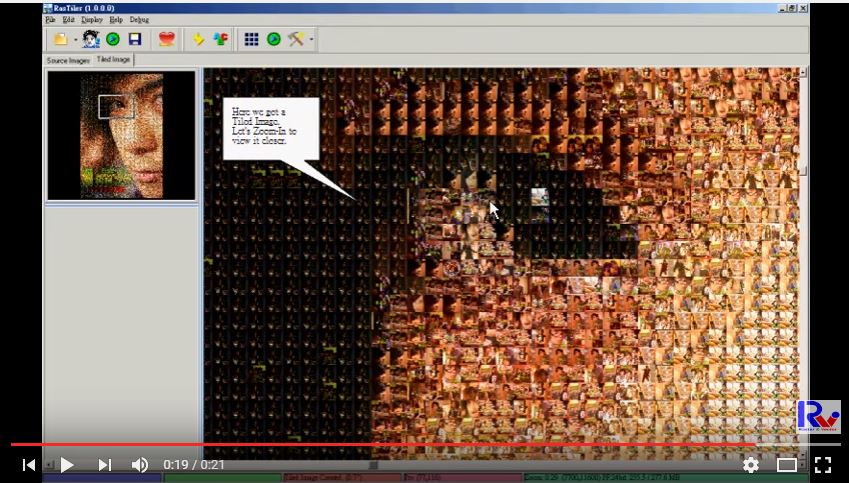
Task: Click the white highlighted tile in mosaic
Action: tap(539, 197)
